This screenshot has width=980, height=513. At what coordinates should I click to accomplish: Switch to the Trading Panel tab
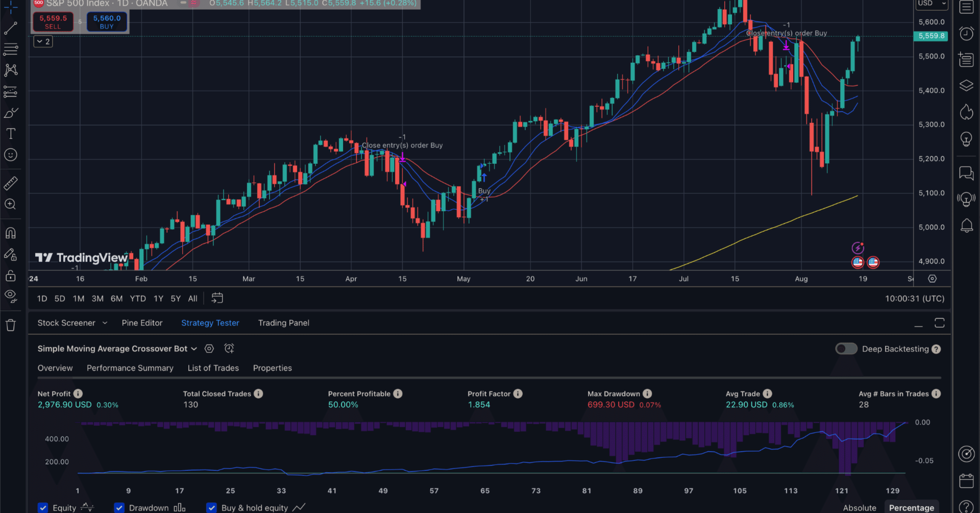(284, 323)
